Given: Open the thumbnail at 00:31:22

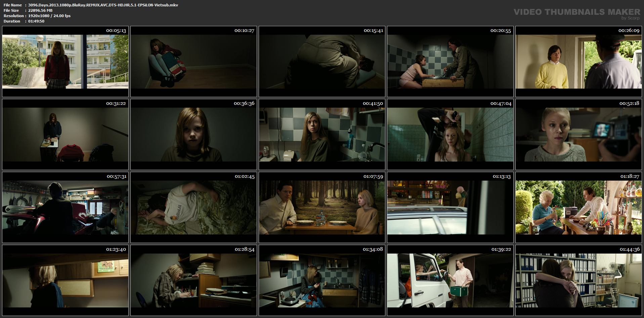Looking at the screenshot, I should pos(65,134).
